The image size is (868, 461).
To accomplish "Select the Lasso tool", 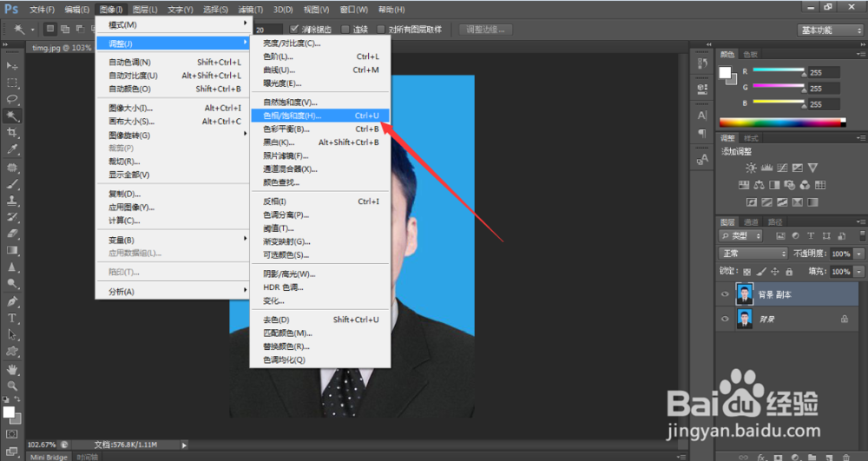I will 11,99.
